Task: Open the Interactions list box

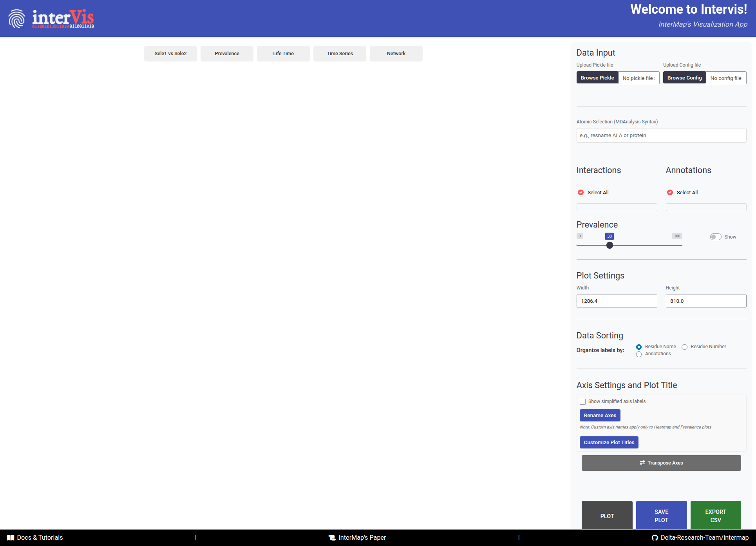Action: coord(617,207)
